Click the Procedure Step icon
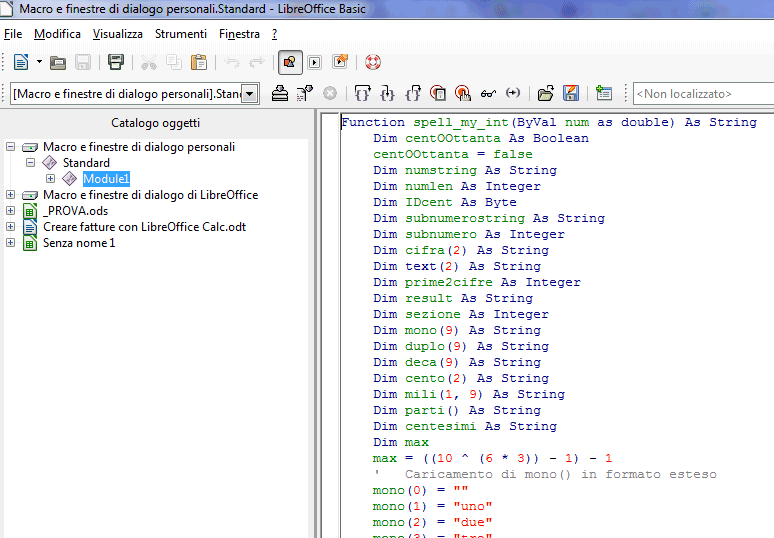 (363, 93)
